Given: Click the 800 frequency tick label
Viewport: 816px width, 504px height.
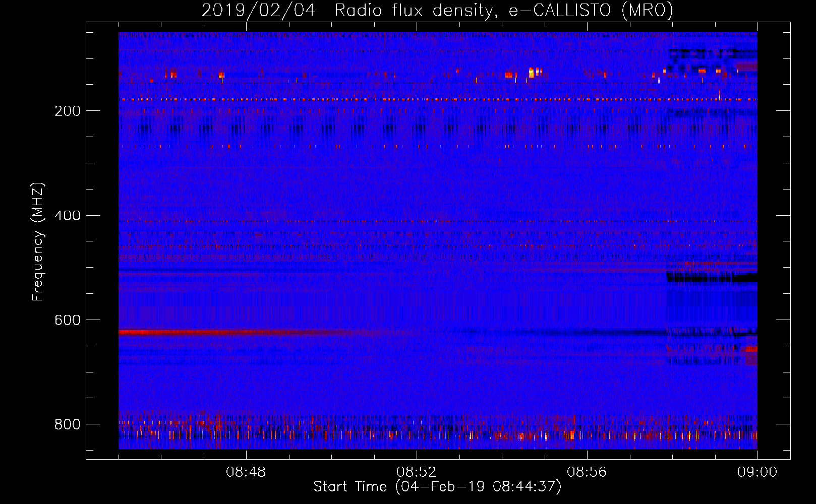Looking at the screenshot, I should (68, 424).
